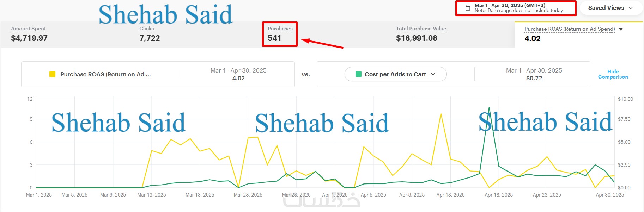Open the Purchase ROAS metric dropdown arrow
Screen dimensions: 644x212
point(621,29)
